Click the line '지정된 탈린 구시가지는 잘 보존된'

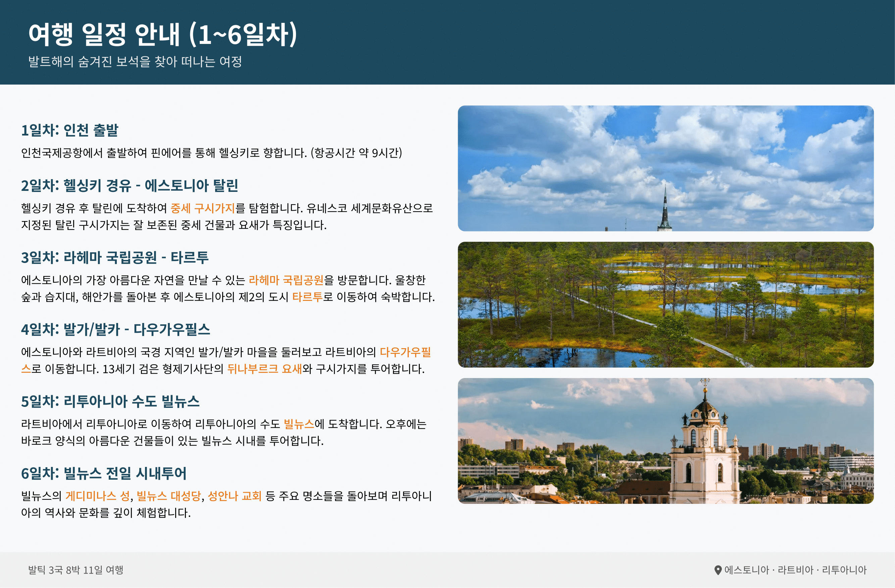click(x=174, y=225)
